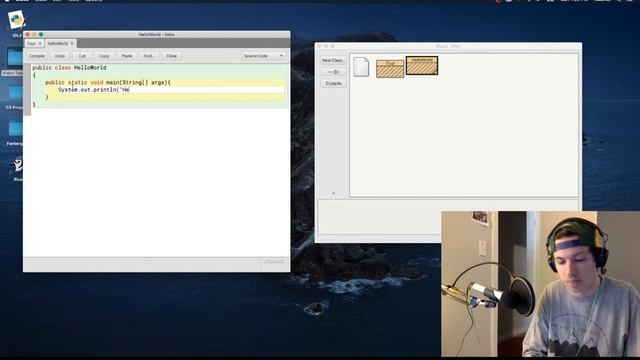Close the Tour tab with its X
The image size is (640, 360).
(40, 43)
